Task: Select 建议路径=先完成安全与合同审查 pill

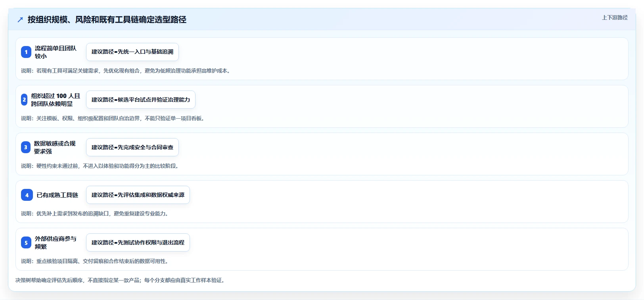Action: [132, 147]
